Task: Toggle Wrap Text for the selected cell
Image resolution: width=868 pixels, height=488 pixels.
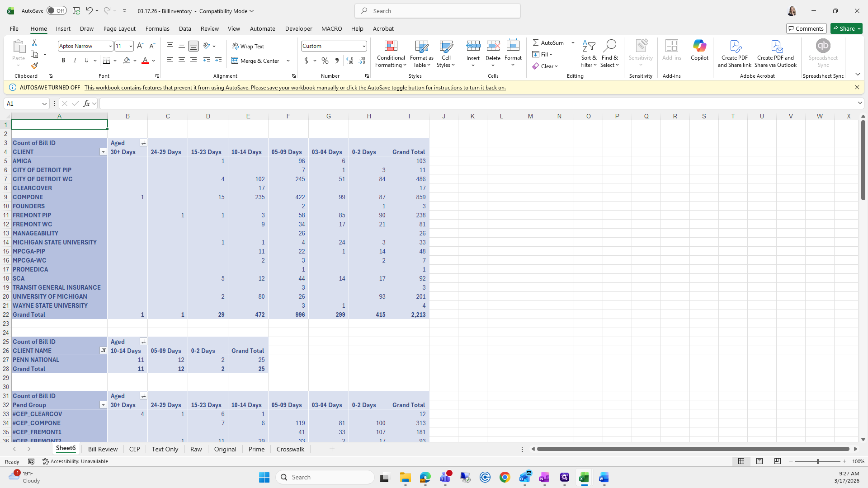Action: [x=248, y=46]
